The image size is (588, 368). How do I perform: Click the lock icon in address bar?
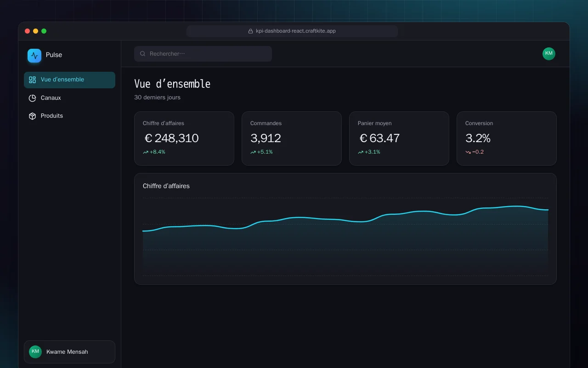[x=250, y=31]
